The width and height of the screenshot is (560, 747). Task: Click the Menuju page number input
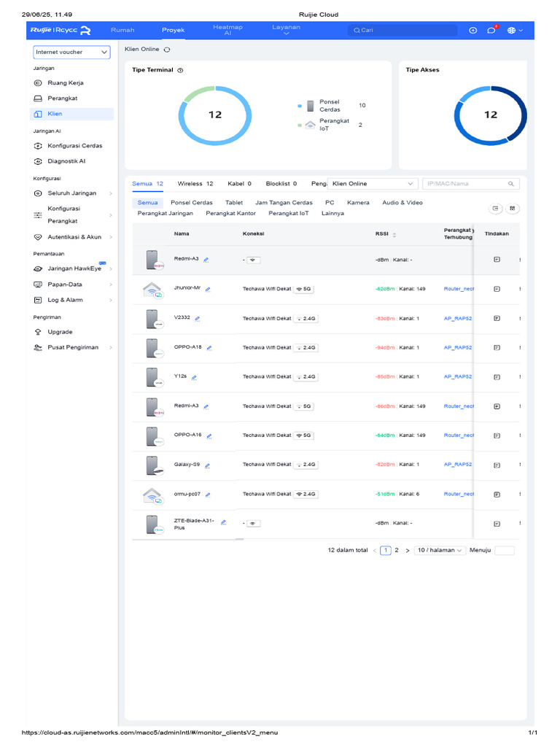(505, 550)
